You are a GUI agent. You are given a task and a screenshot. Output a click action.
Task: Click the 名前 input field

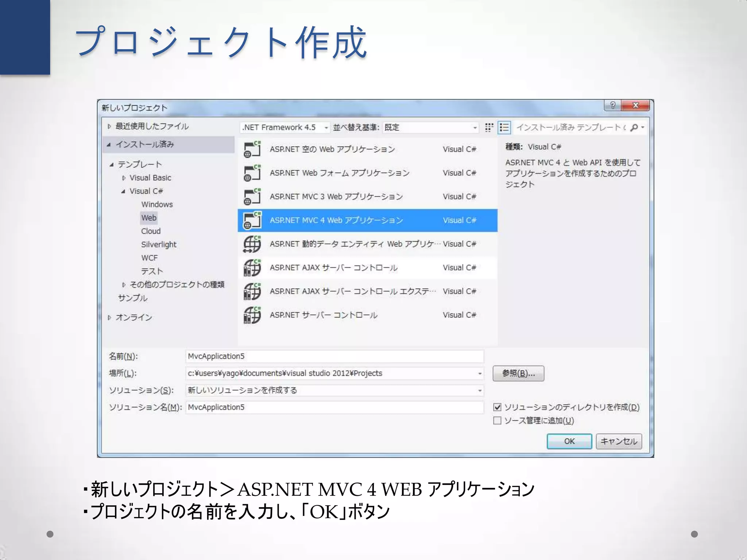(x=334, y=356)
